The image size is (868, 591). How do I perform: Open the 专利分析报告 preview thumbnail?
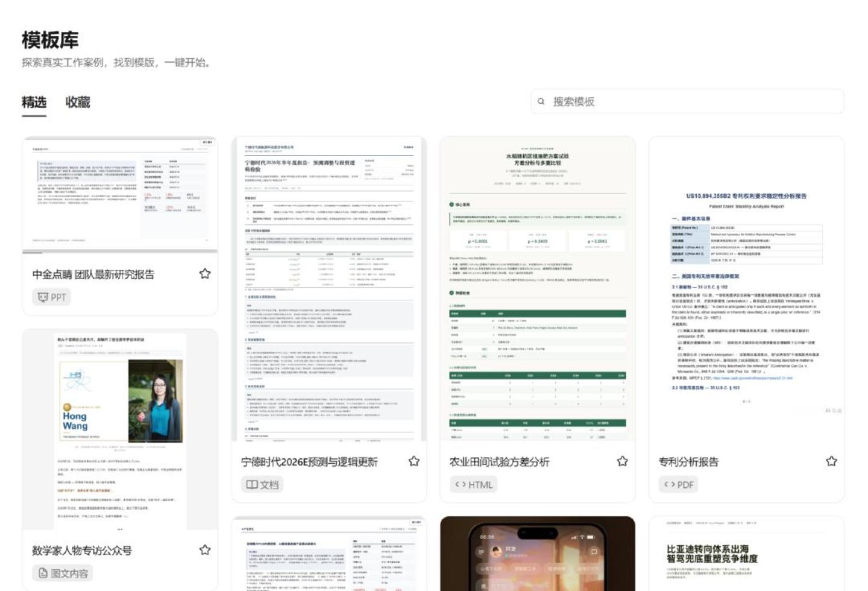746,289
